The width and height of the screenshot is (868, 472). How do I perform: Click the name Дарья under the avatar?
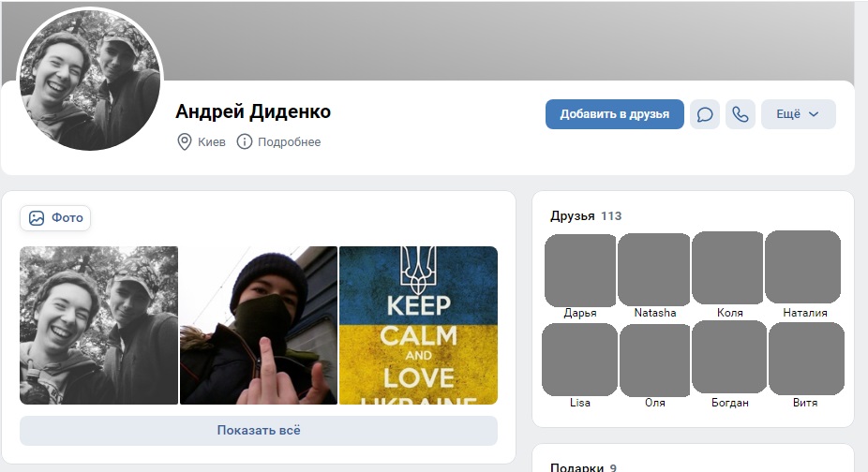point(580,313)
